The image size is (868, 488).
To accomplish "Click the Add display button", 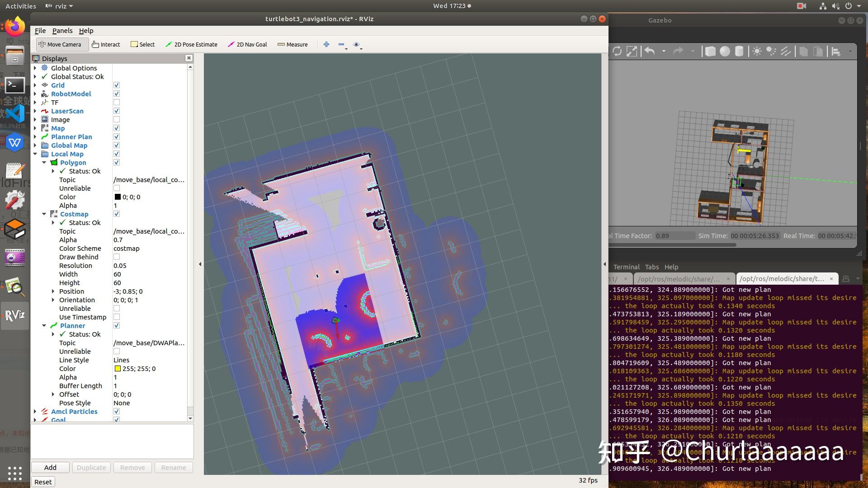I will click(50, 467).
